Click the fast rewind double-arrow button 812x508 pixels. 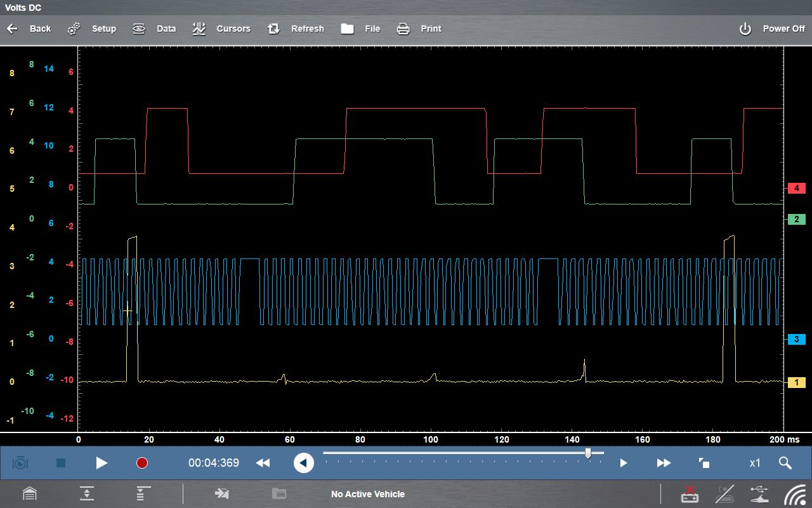point(263,463)
